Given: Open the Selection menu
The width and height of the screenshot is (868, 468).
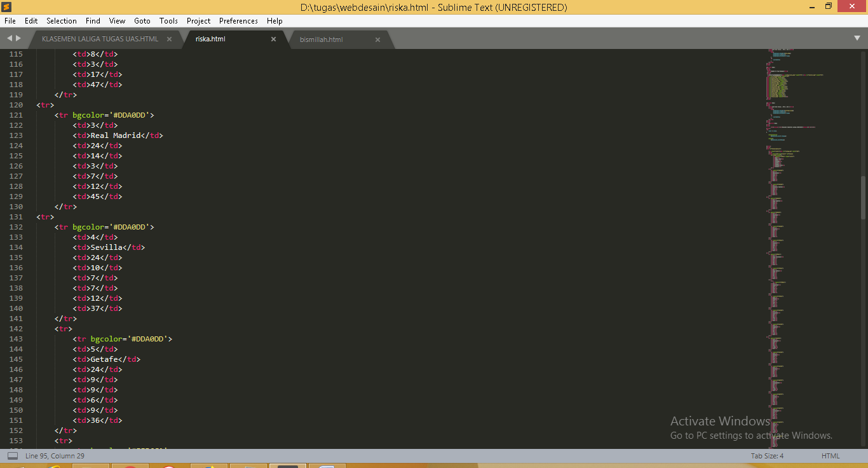Looking at the screenshot, I should [62, 21].
